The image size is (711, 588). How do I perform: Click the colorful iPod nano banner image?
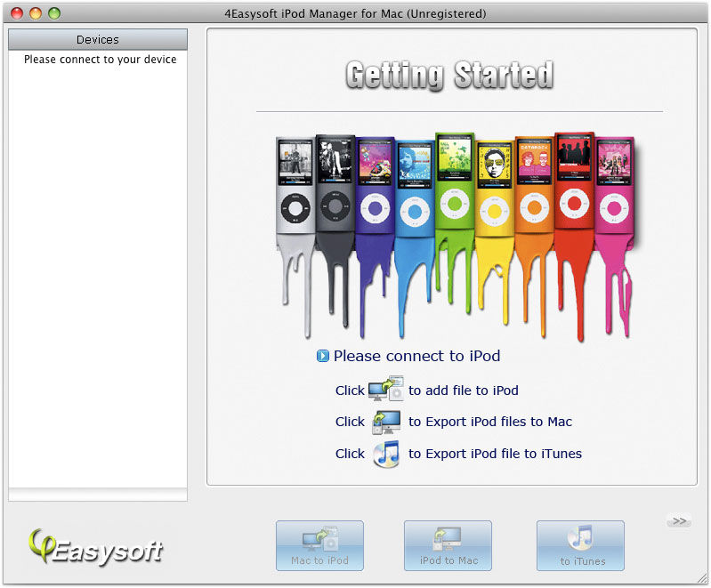pyautogui.click(x=456, y=236)
